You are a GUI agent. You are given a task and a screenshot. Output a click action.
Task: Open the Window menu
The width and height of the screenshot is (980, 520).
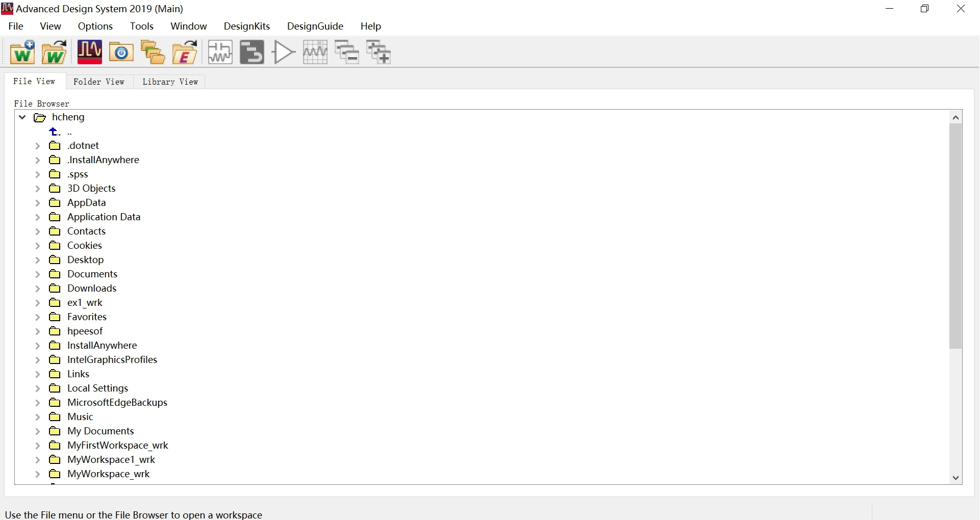[x=189, y=26]
